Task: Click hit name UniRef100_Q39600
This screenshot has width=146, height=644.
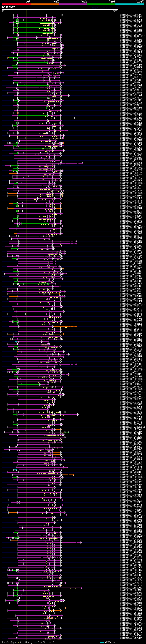Action: (131, 294)
